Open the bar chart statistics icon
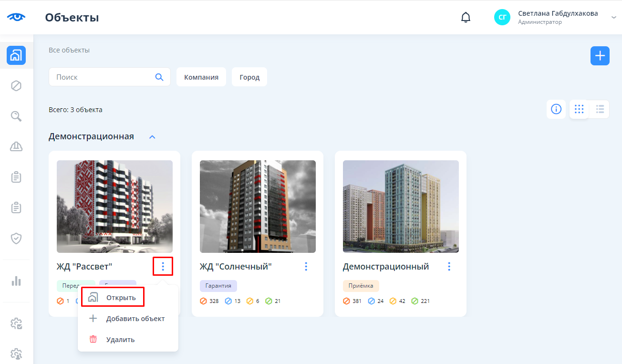The height and width of the screenshot is (364, 622). point(16,281)
